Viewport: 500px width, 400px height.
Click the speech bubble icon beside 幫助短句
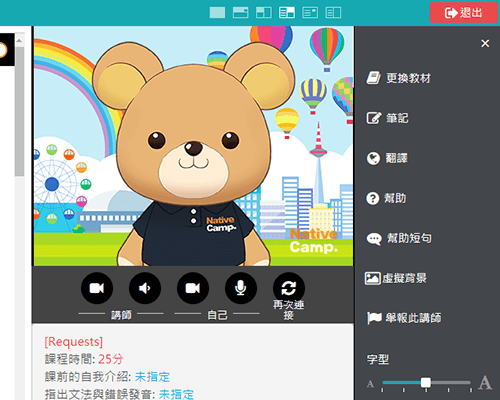(x=374, y=239)
